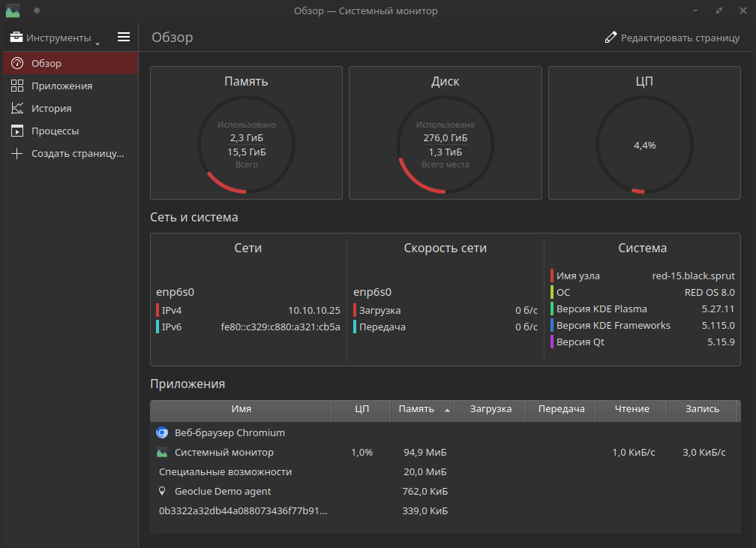The image size is (756, 548).
Task: Click the Chromium browser icon in the applications list
Action: pyautogui.click(x=162, y=433)
